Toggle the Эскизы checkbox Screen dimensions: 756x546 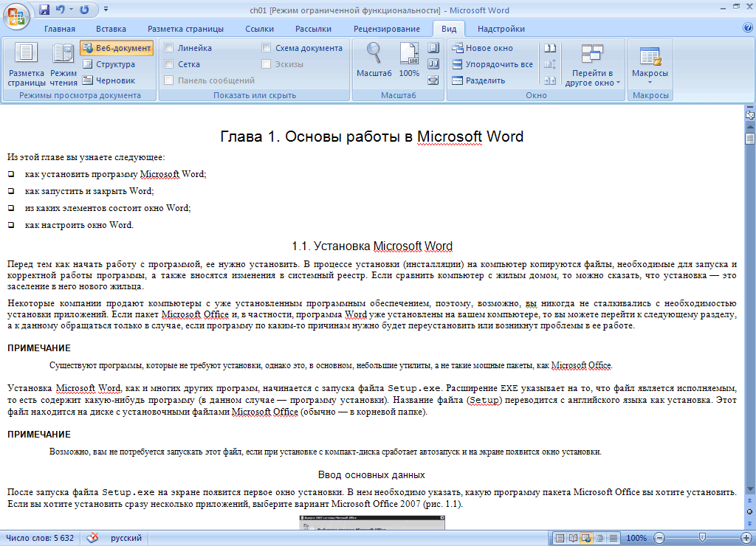(266, 64)
